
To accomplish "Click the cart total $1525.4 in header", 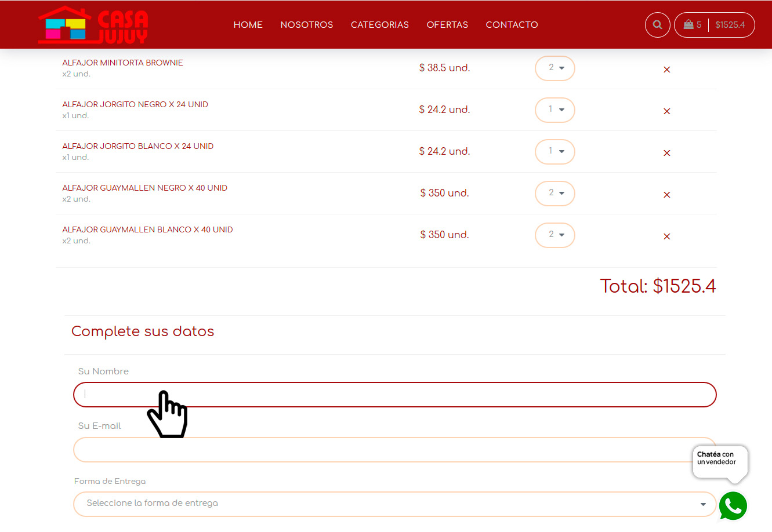I will (730, 25).
